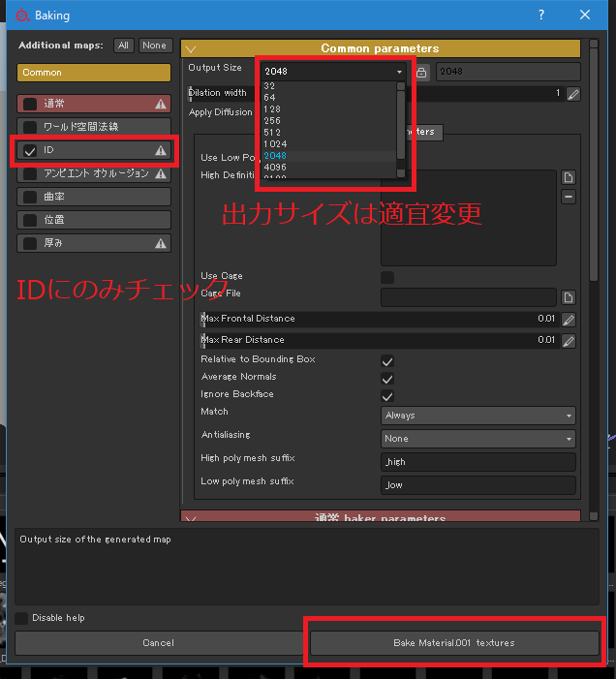Click the warning icon on the 通常 row
Screen dimensions: 616x679
[161, 104]
